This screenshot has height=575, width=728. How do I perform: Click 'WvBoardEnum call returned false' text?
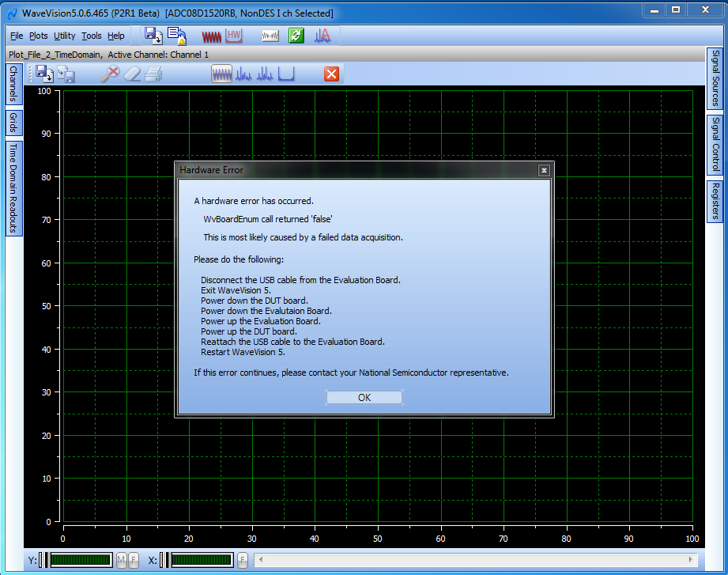[x=268, y=219]
